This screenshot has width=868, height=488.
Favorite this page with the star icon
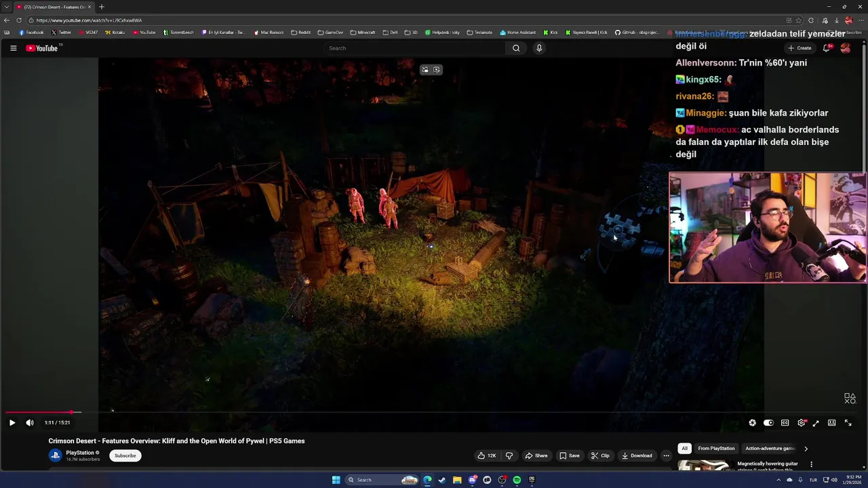pyautogui.click(x=799, y=20)
